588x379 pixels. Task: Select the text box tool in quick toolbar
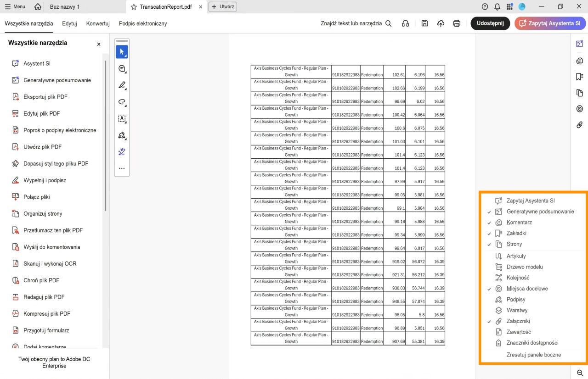pos(122,118)
